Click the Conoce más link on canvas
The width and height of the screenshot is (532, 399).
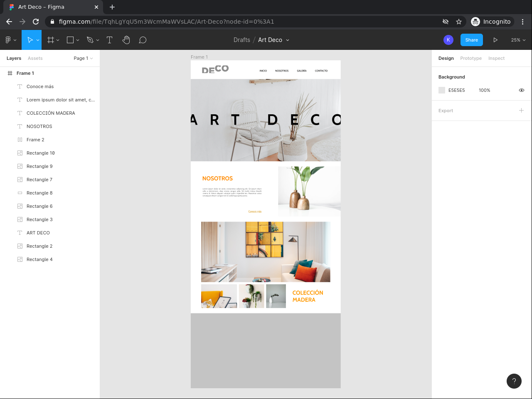click(x=255, y=212)
